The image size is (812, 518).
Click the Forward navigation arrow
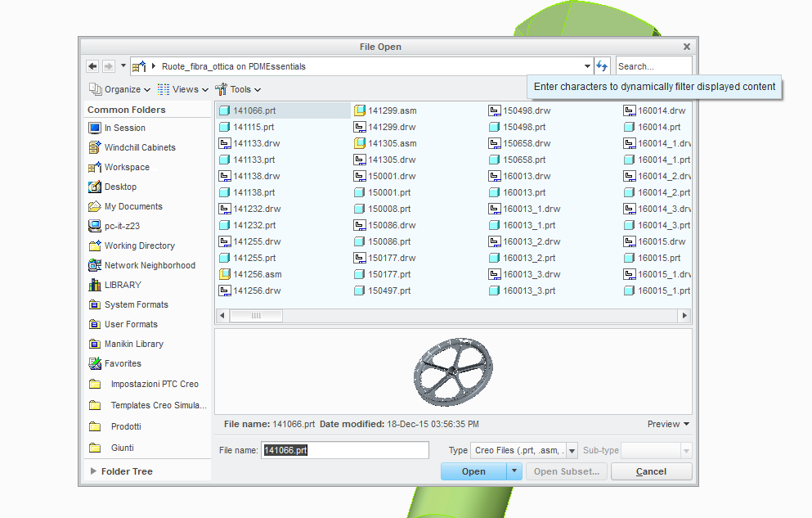108,66
